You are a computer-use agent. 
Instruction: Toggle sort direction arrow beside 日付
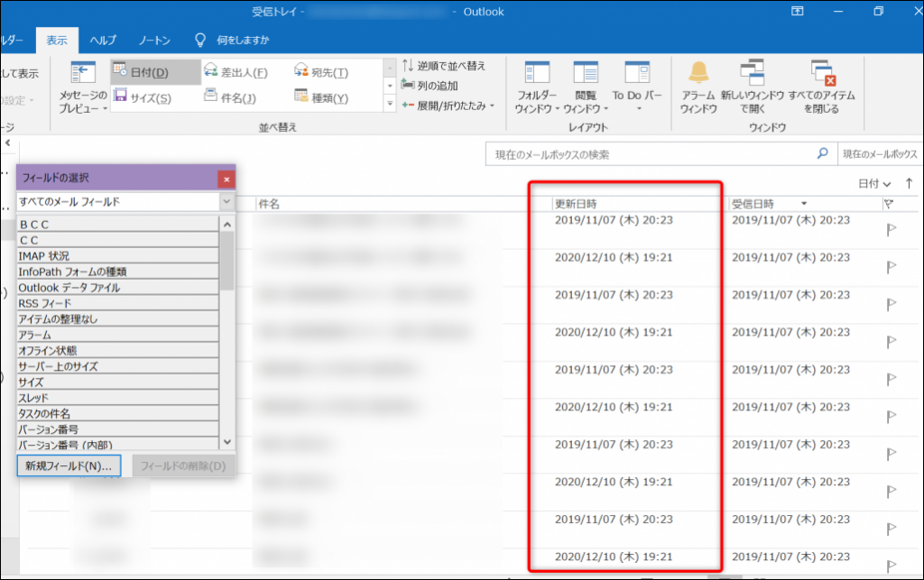click(x=910, y=184)
